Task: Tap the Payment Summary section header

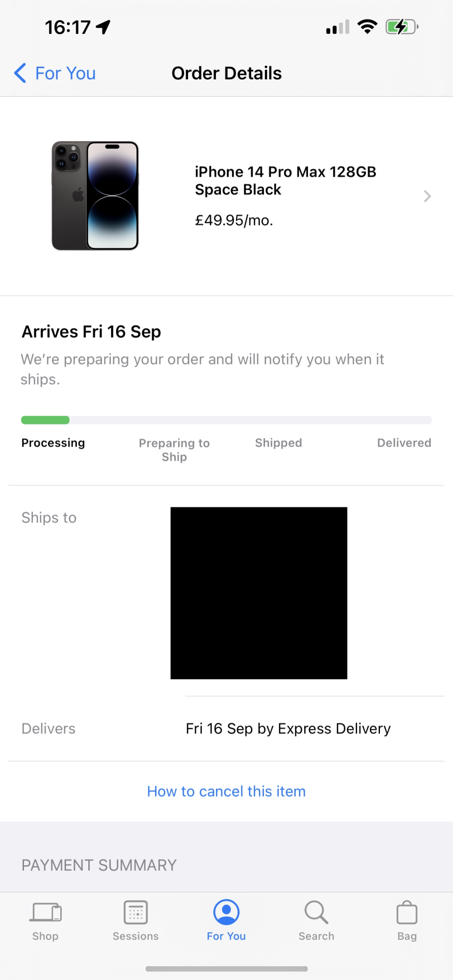Action: [x=99, y=865]
